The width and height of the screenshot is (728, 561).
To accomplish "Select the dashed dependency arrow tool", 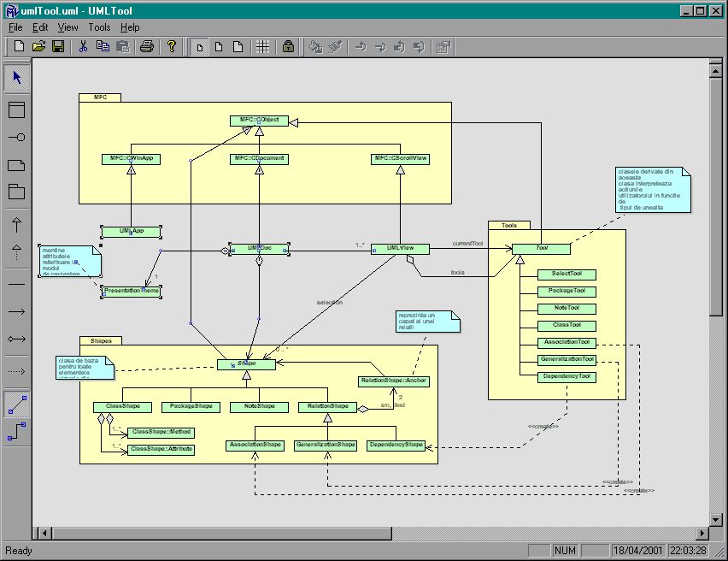I will click(17, 371).
